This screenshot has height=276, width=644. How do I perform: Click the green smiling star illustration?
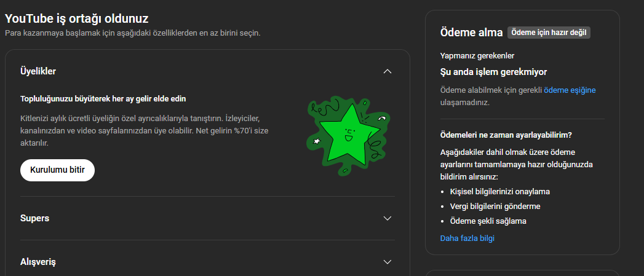coord(348,136)
